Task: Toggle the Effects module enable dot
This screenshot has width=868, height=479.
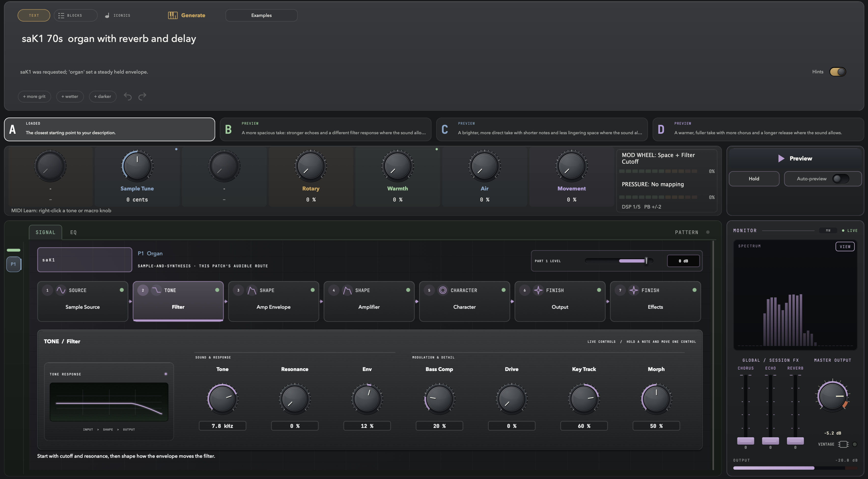Action: click(694, 290)
